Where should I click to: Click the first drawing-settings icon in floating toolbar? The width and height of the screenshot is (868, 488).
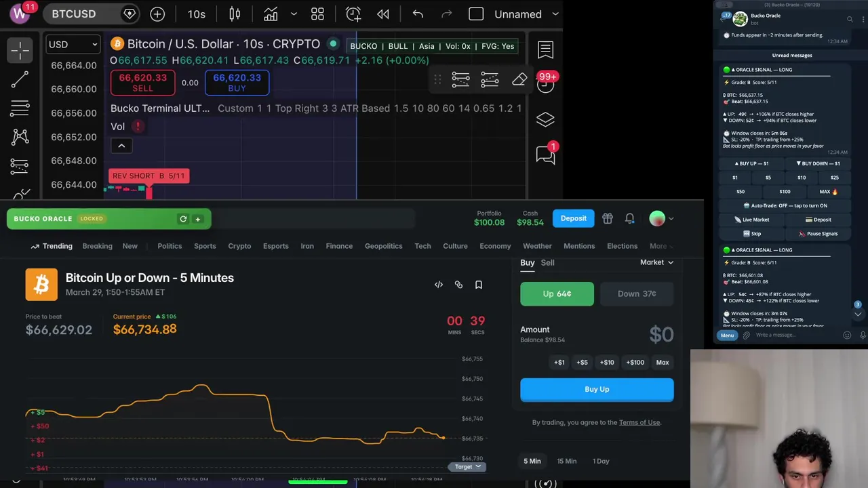click(460, 80)
